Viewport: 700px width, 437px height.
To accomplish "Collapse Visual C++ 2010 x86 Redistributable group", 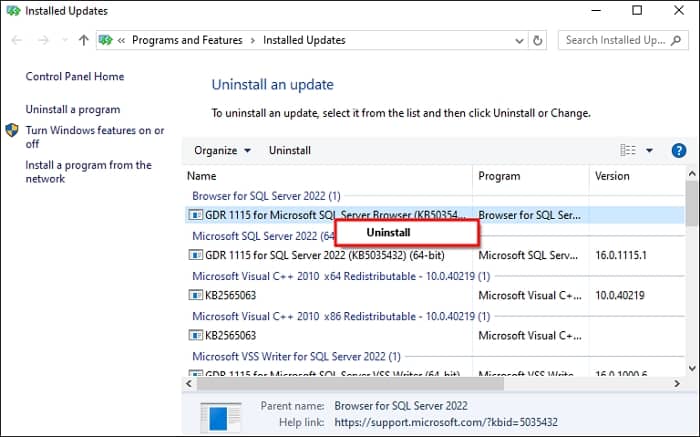I will tap(341, 316).
